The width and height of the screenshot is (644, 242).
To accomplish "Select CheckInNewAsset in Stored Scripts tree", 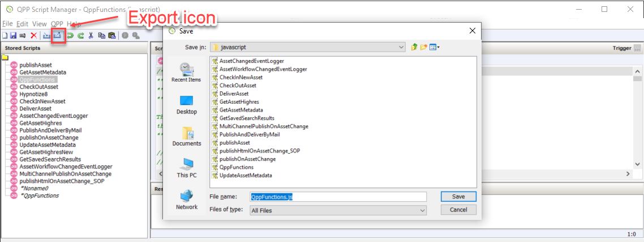I will pyautogui.click(x=42, y=101).
